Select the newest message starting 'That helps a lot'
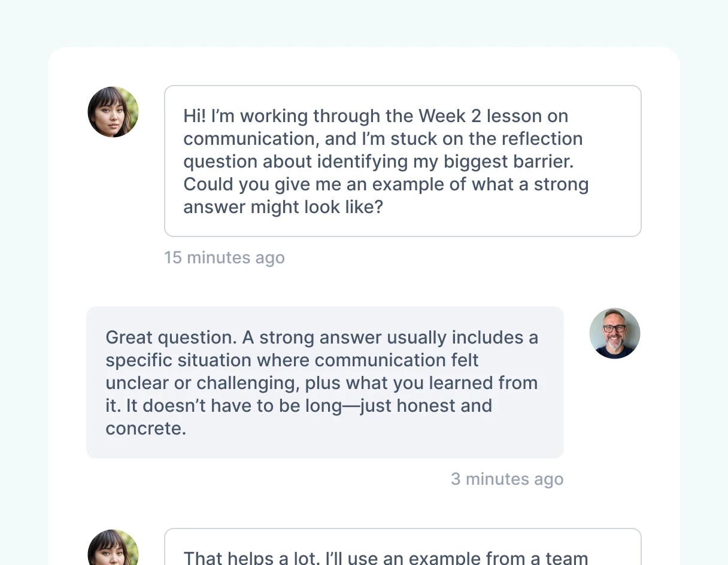This screenshot has height=565, width=728. tap(402, 552)
